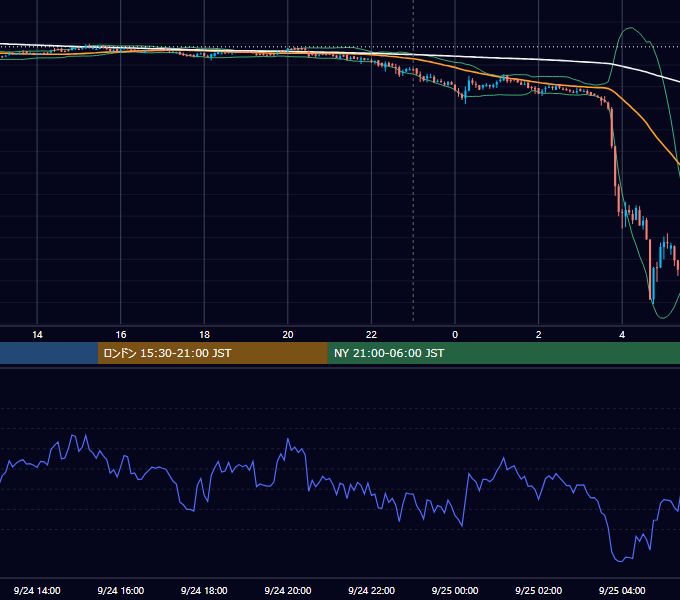
Task: Click the 9/25 02:00 date label
Action: [x=538, y=590]
